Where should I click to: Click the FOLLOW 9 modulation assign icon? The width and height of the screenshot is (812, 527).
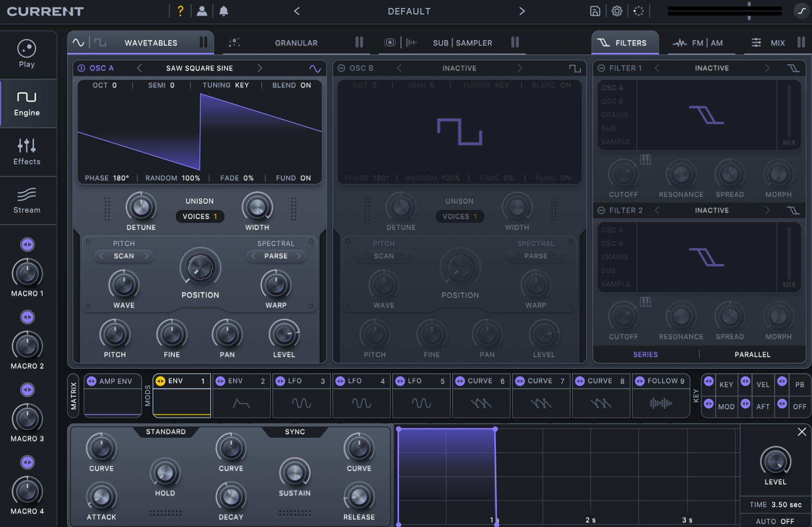[x=640, y=381]
